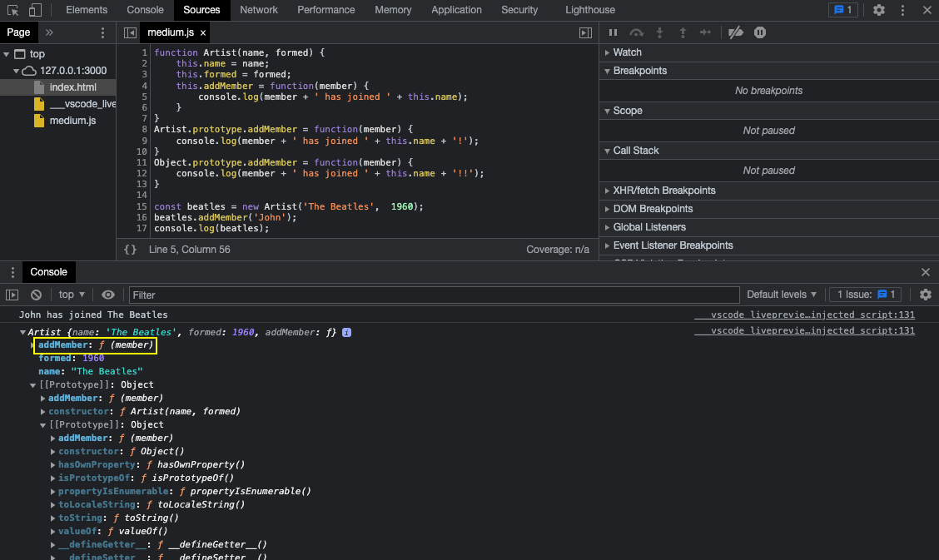Screen dimensions: 939x560
Task: Select the cloud icon for 127.0.0.1:3000
Action: [x=29, y=71]
